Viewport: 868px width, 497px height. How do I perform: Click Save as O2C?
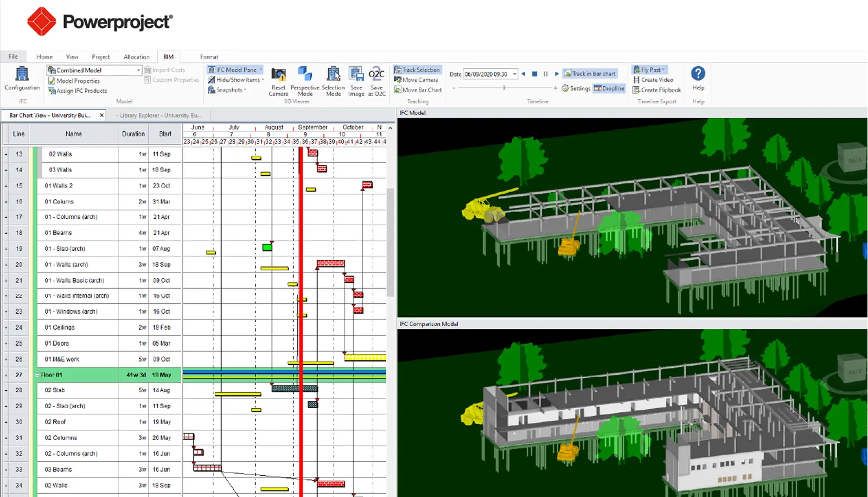point(377,80)
